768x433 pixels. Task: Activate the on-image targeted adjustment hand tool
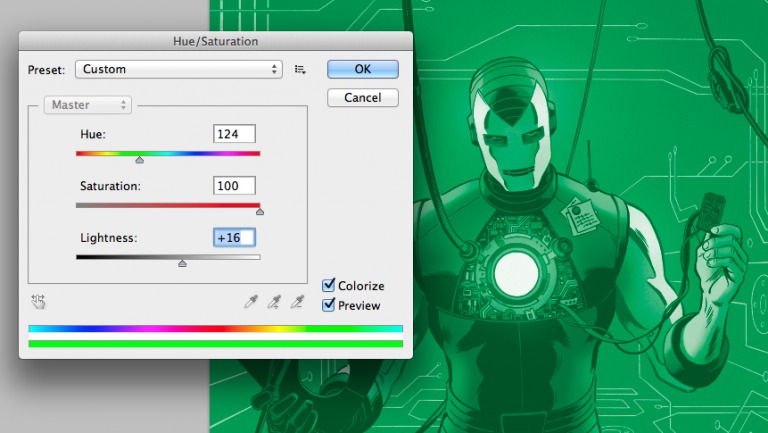(x=39, y=301)
